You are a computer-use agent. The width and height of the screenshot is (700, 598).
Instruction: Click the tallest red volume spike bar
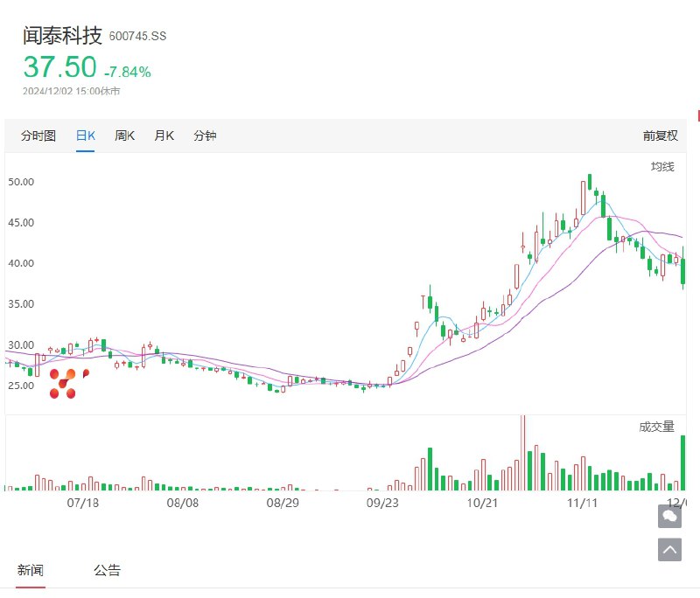(x=523, y=453)
